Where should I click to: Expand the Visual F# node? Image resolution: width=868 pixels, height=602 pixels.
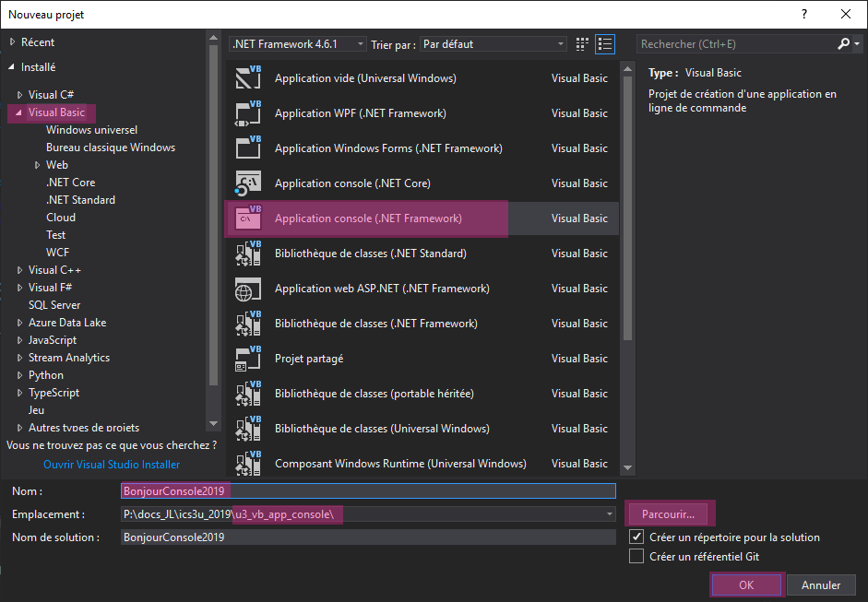[20, 288]
